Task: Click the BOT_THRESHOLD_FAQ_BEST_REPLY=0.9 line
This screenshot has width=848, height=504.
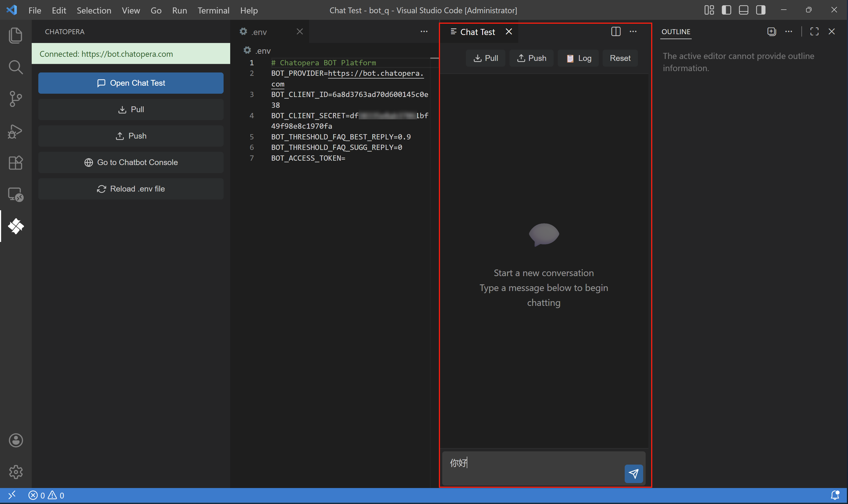Action: click(x=341, y=137)
